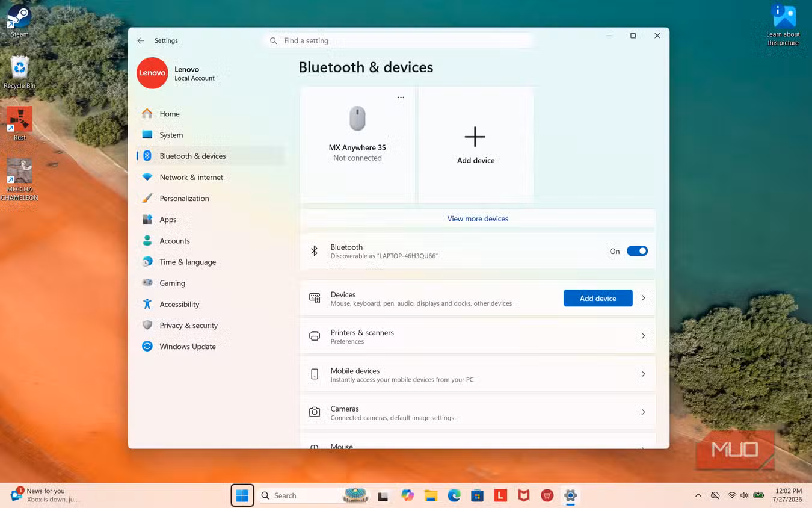812x508 pixels.
Task: Open File Explorer from taskbar
Action: 431,495
